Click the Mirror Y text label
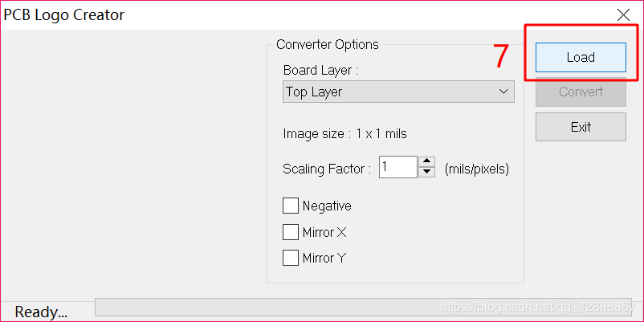This screenshot has height=322, width=644. point(324,258)
